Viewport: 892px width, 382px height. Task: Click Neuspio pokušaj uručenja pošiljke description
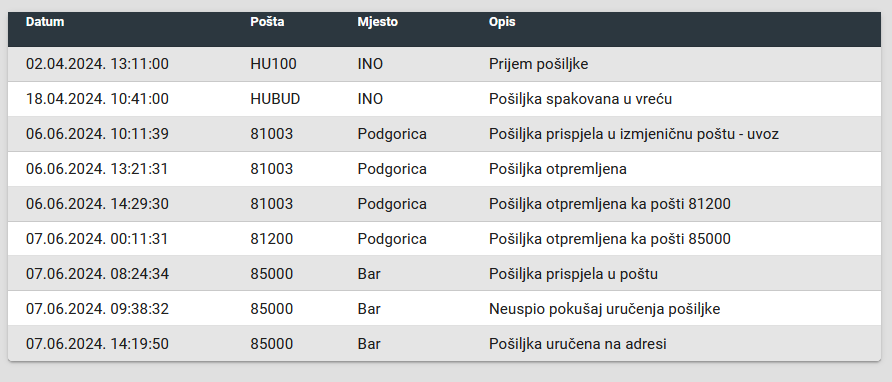click(605, 309)
